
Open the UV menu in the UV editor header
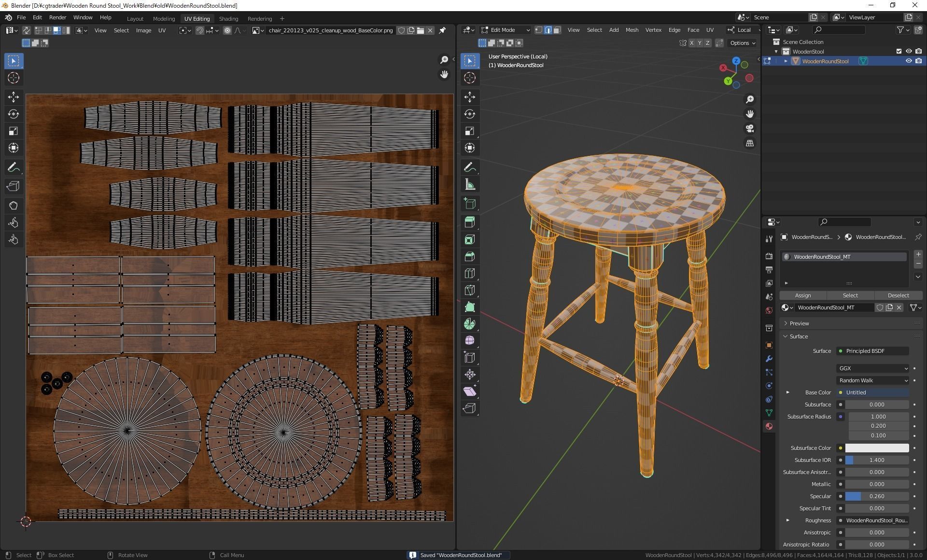pos(162,30)
